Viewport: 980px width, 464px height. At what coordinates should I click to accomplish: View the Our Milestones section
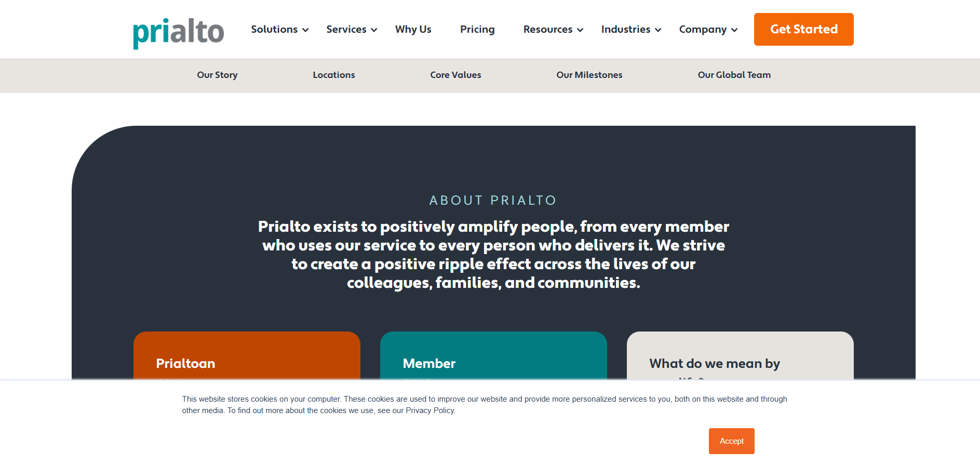[589, 75]
